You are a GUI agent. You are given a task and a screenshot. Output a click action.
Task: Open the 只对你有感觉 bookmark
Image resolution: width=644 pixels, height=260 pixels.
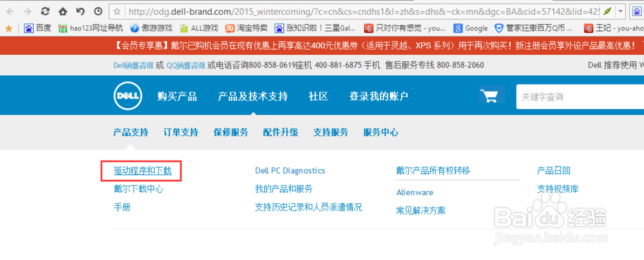click(x=405, y=28)
